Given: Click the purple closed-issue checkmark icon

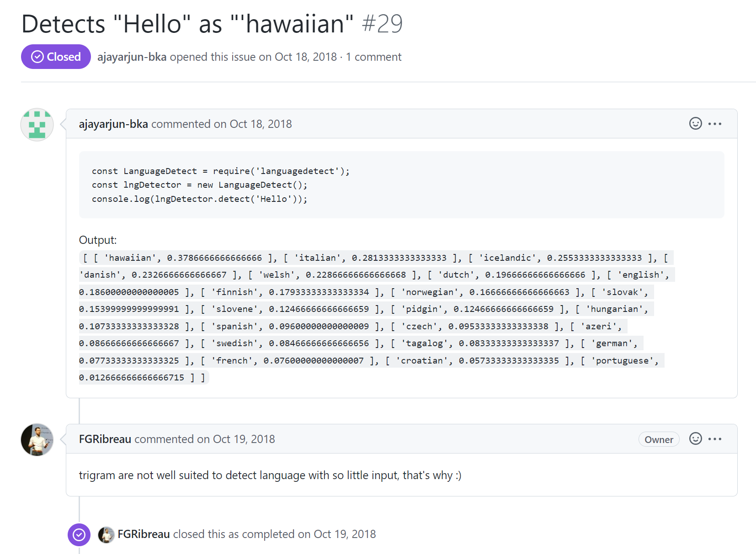Looking at the screenshot, I should coord(79,534).
